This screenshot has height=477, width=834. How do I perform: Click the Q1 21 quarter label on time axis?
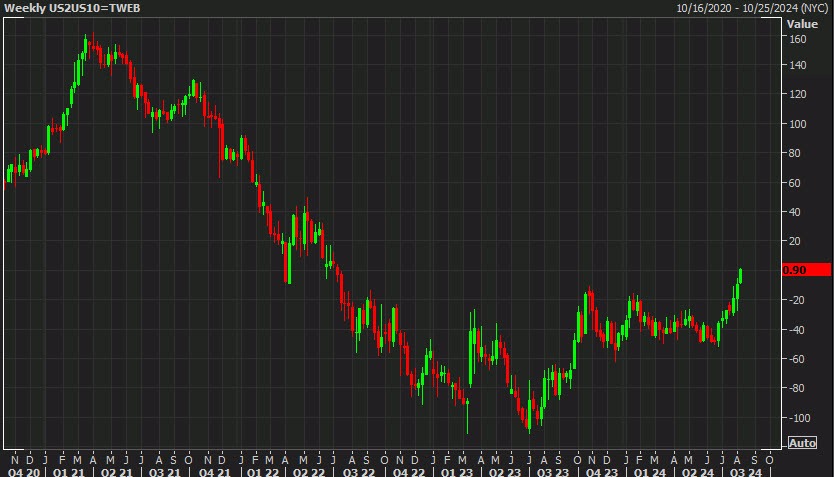[x=69, y=472]
